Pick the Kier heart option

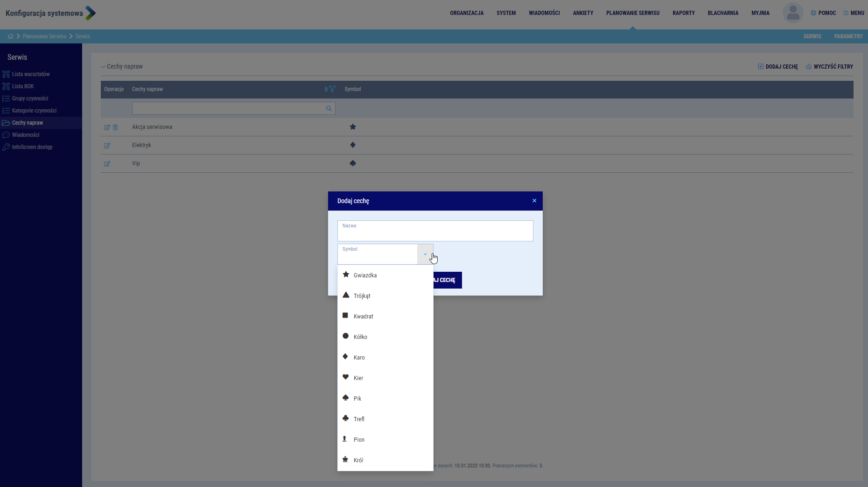[x=358, y=378]
